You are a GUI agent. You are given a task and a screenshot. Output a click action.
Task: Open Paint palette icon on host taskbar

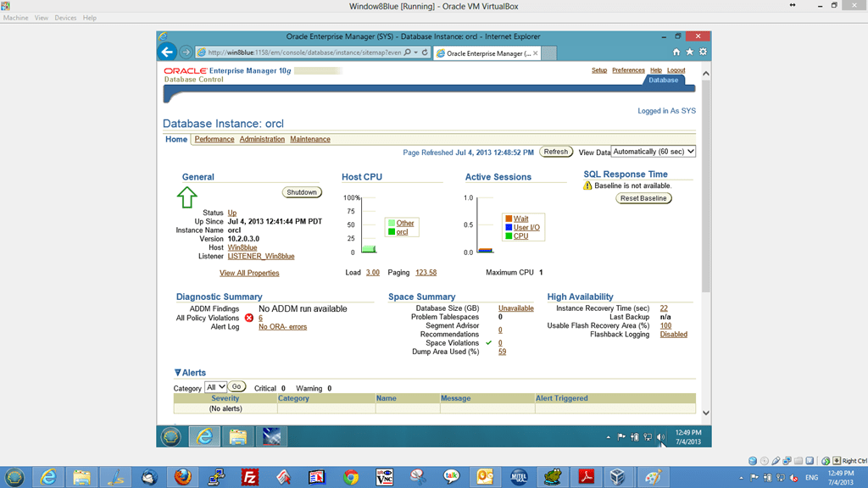pos(653,477)
